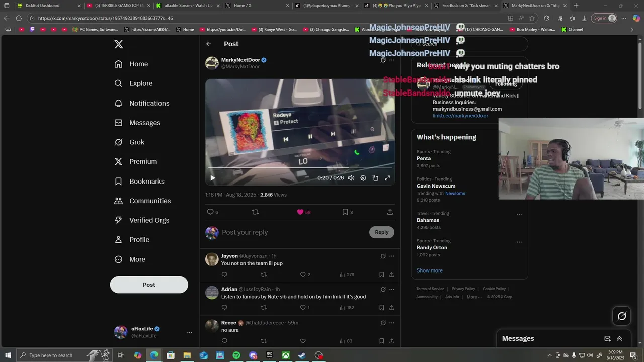Open Xbox app from the taskbar
This screenshot has height=362, width=644.
tap(285, 355)
